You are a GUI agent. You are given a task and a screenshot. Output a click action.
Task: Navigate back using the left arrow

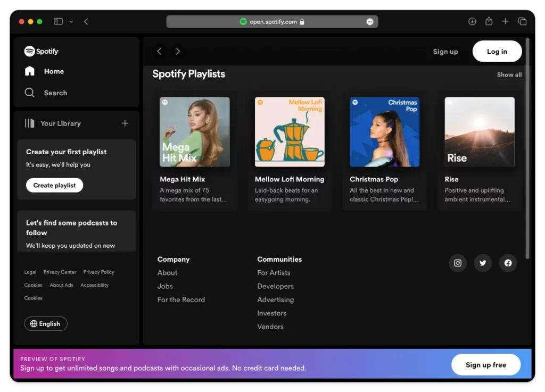(x=159, y=51)
